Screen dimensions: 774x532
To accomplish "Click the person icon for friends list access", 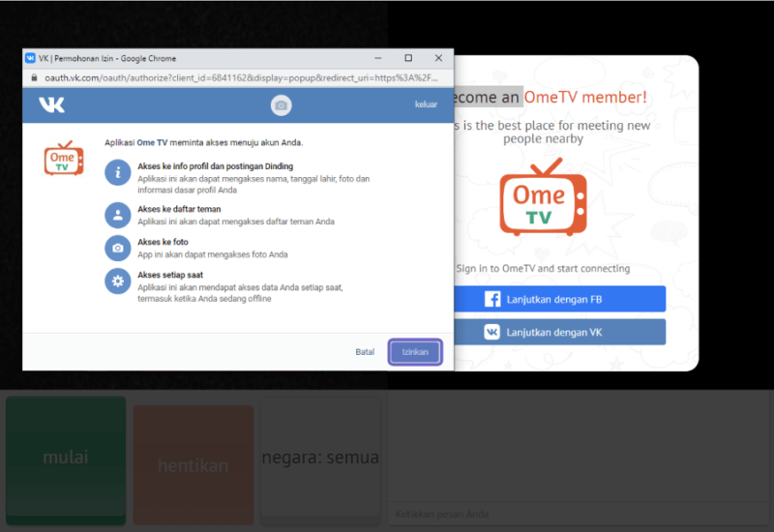I will coord(118,215).
